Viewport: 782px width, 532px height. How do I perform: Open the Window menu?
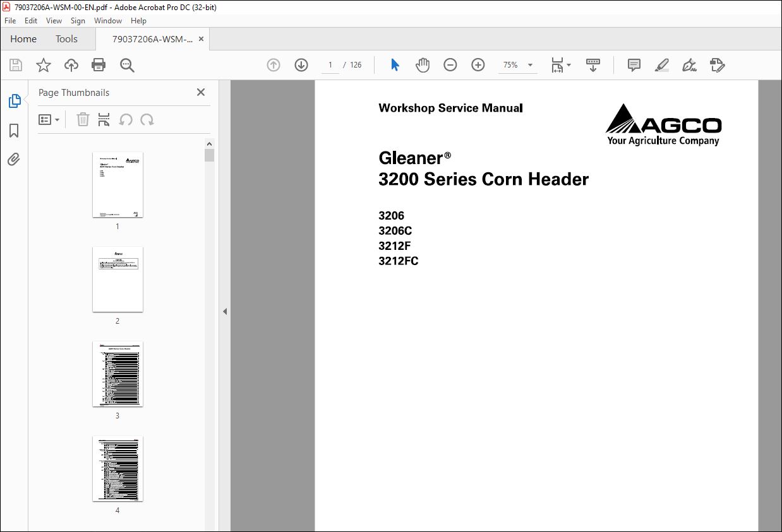click(108, 21)
